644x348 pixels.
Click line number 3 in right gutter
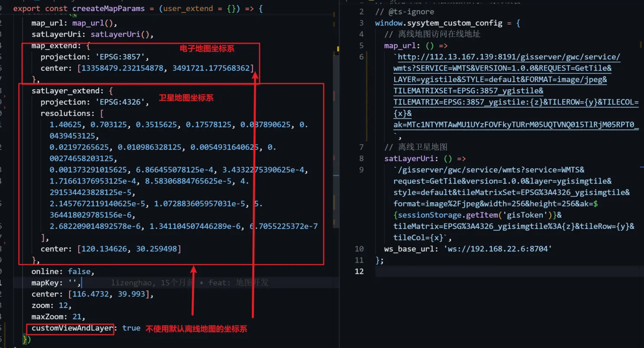(x=361, y=23)
